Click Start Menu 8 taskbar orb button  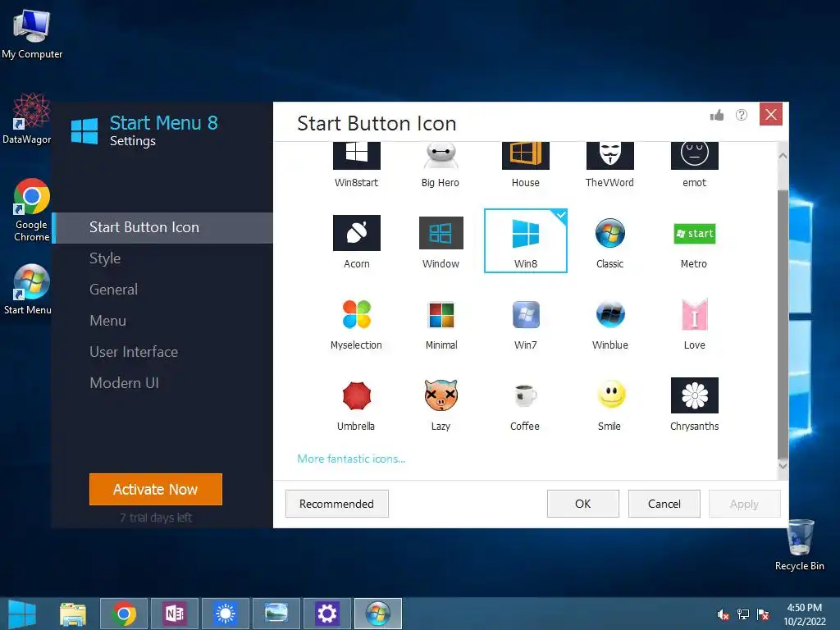pyautogui.click(x=378, y=614)
